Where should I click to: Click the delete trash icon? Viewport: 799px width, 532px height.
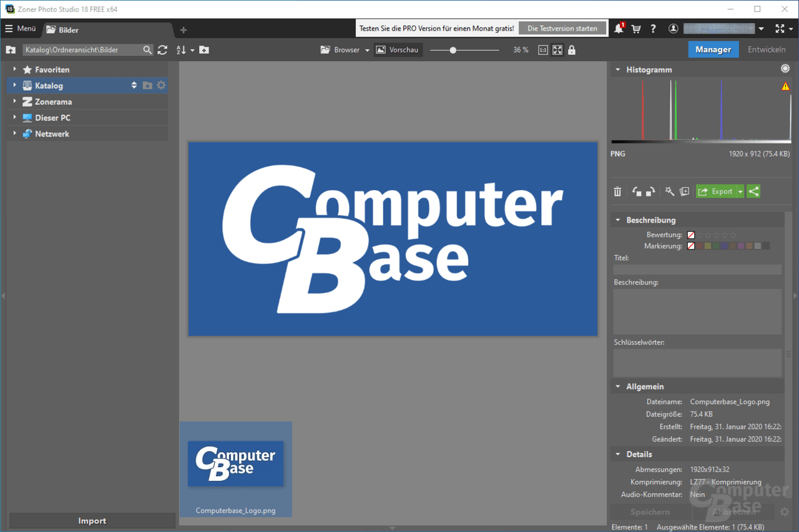[617, 191]
